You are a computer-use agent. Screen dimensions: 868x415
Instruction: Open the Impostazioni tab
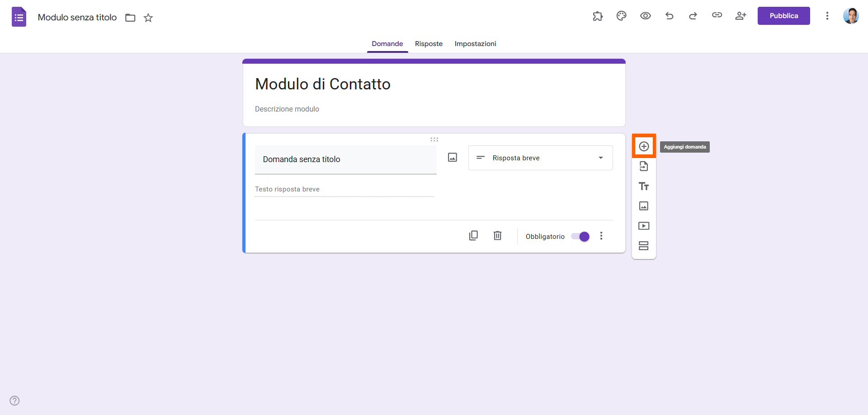pos(475,44)
